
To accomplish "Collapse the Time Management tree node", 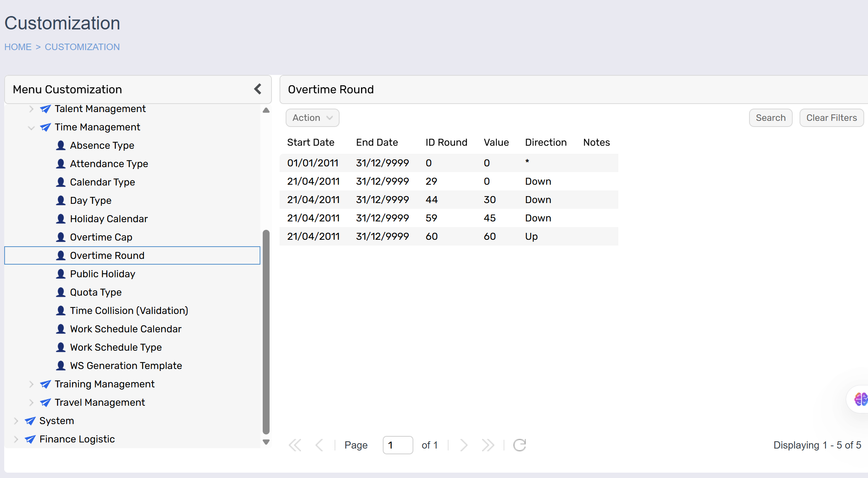I will tap(31, 127).
